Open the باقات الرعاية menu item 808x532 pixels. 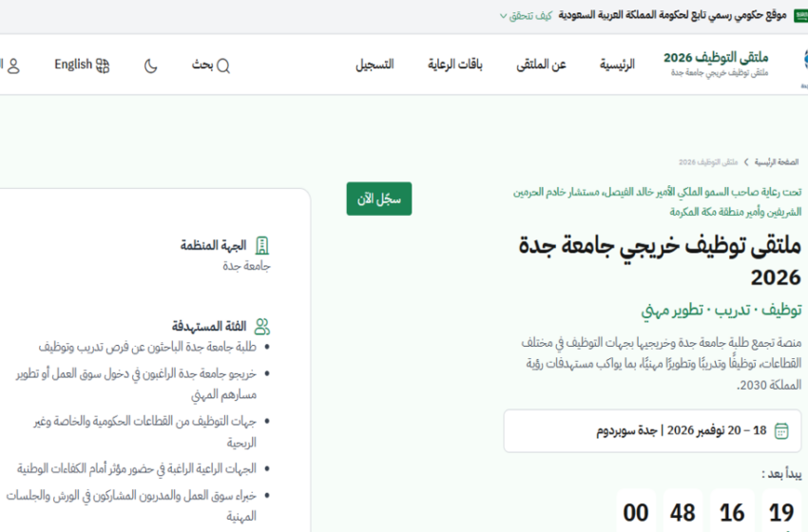click(455, 65)
